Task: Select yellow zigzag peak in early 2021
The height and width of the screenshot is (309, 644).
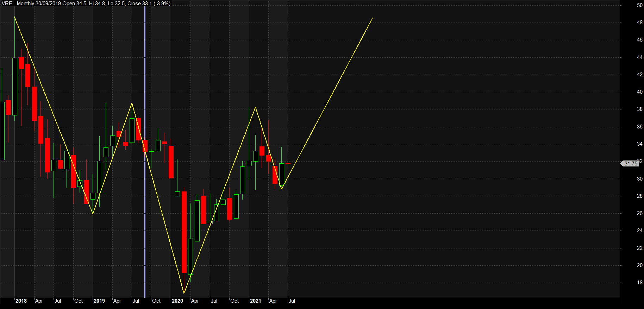Action: [x=255, y=107]
